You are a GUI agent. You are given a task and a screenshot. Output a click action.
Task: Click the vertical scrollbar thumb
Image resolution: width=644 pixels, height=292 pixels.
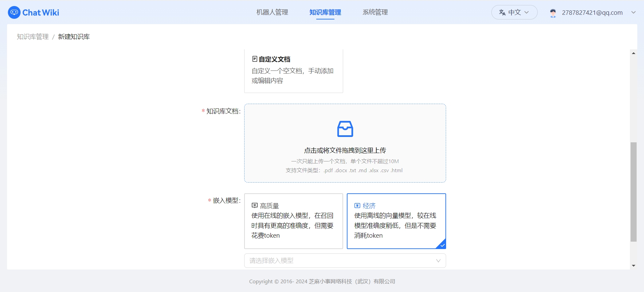(x=633, y=192)
